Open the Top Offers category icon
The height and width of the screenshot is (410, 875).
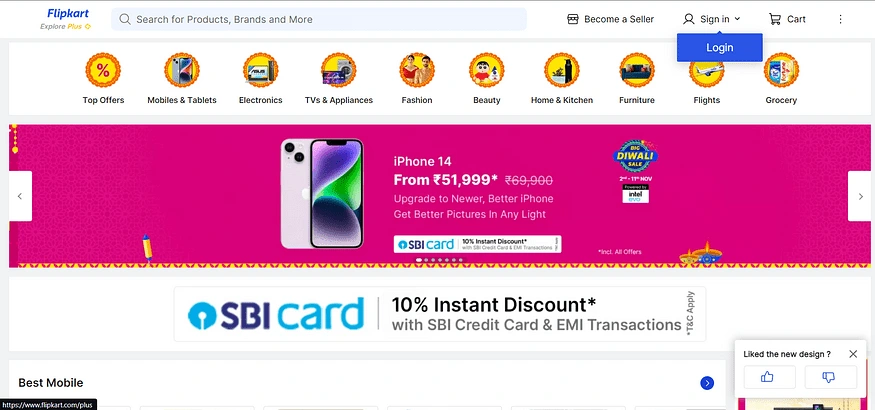tap(103, 70)
